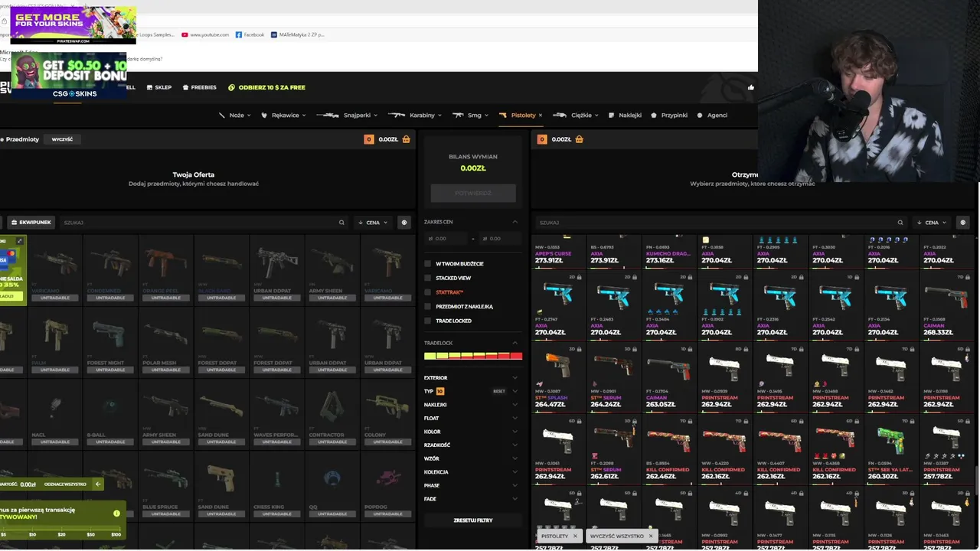The height and width of the screenshot is (551, 980).
Task: Select the ST Serum pistol priced 262.61zł
Action: click(x=614, y=448)
